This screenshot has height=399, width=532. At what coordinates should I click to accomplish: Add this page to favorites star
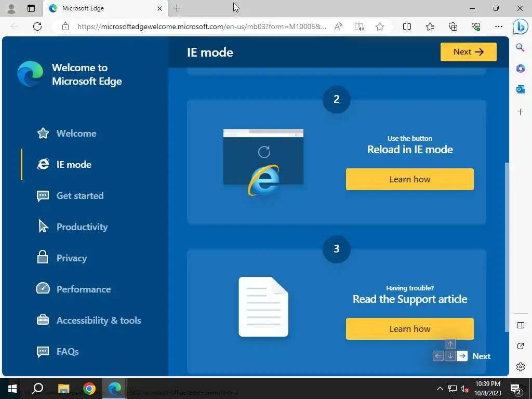pyautogui.click(x=380, y=26)
